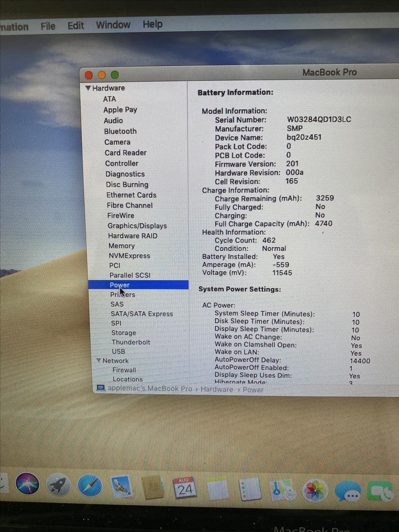This screenshot has width=399, height=532.
Task: Click the Network category label
Action: click(115, 361)
